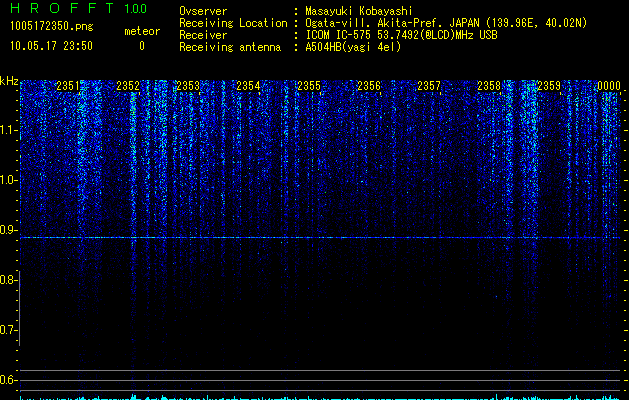Click the HROFFT 1.0.0 title text

pos(79,8)
